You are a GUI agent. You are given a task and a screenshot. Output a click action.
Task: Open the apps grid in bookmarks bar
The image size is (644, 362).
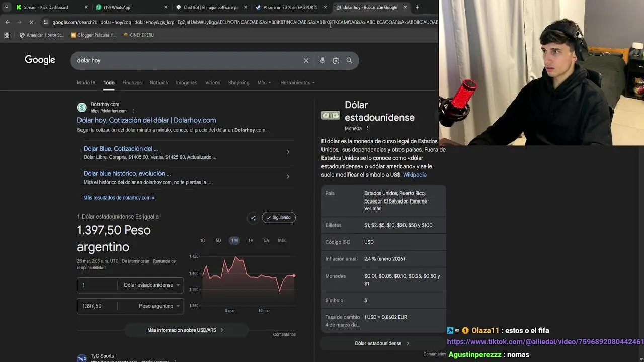tap(7, 35)
